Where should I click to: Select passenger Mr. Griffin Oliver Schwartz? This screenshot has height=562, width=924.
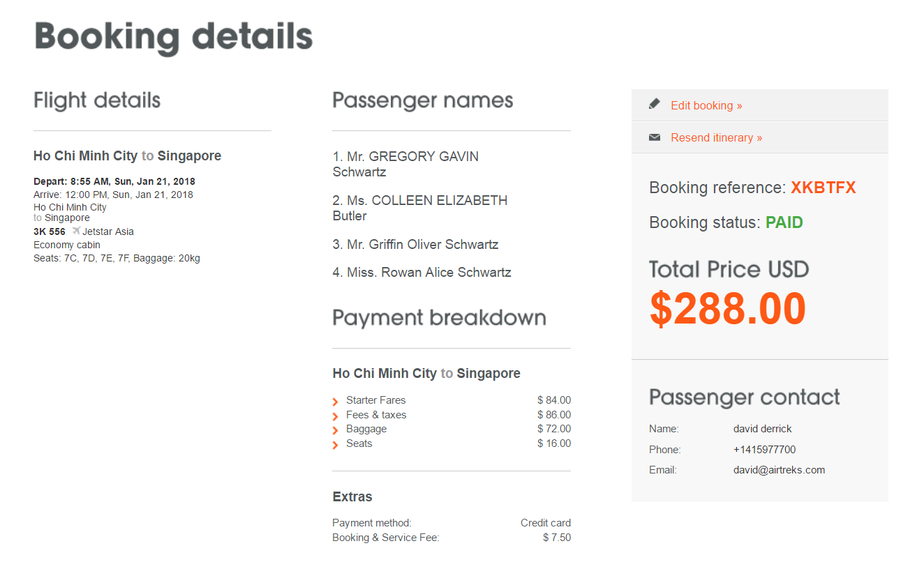tap(415, 244)
